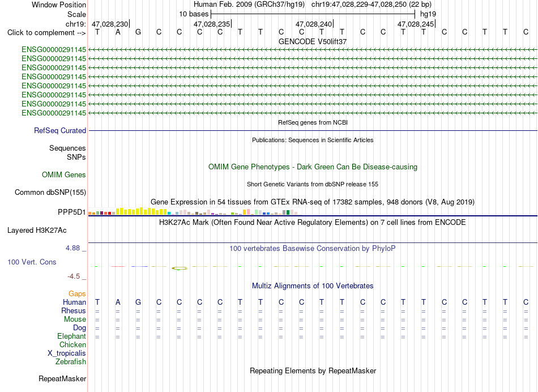
Task: Click the 47,028,240 ruler coordinate
Action: point(314,24)
